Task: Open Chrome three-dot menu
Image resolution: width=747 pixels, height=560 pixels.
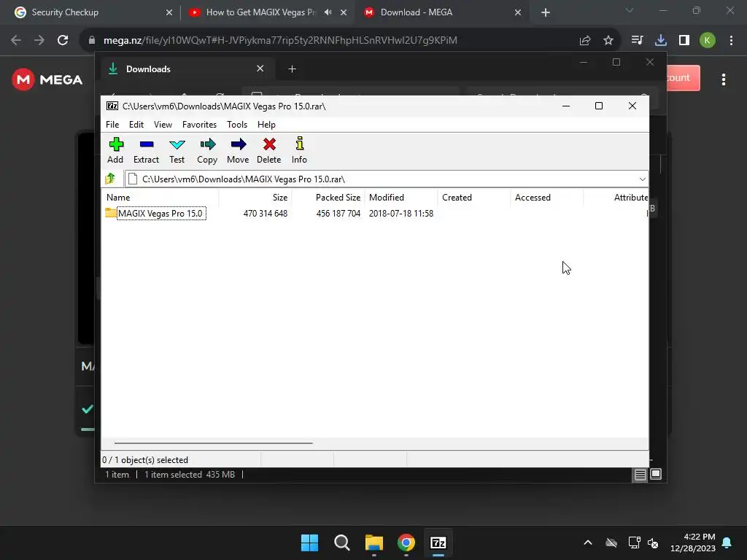Action: tap(731, 41)
